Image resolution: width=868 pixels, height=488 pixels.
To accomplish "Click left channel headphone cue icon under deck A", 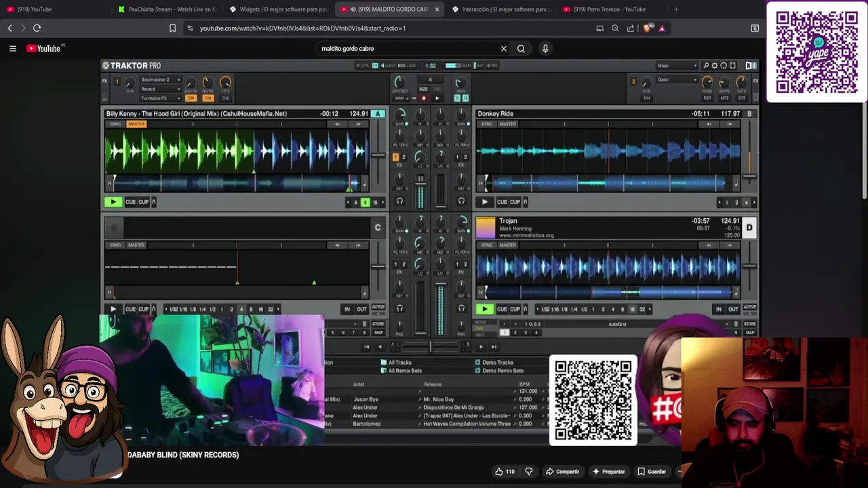I will pyautogui.click(x=399, y=201).
